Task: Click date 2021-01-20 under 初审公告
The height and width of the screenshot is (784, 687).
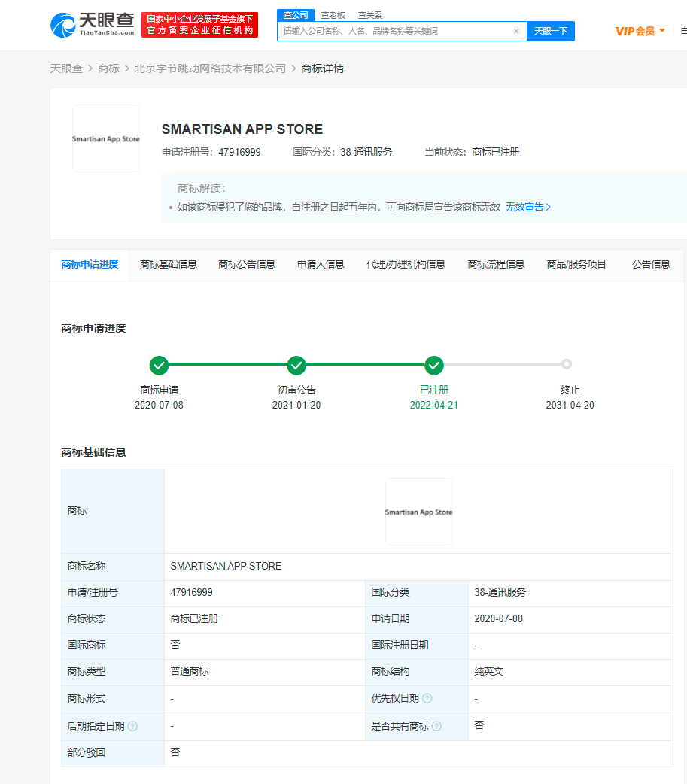Action: tap(296, 405)
